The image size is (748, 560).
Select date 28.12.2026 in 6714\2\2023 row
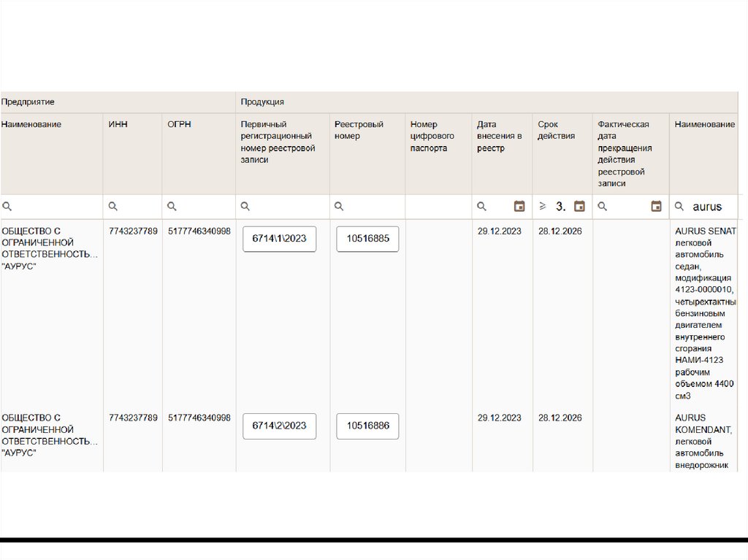(560, 418)
